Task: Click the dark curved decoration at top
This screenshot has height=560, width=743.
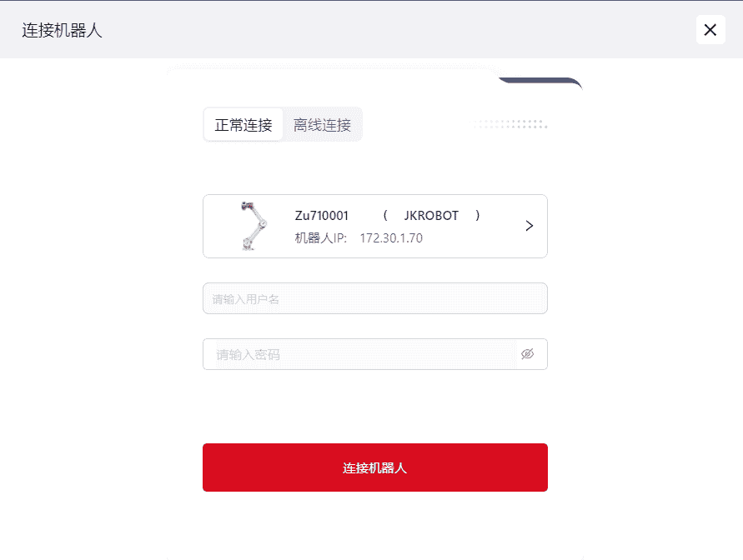Action: [540, 82]
